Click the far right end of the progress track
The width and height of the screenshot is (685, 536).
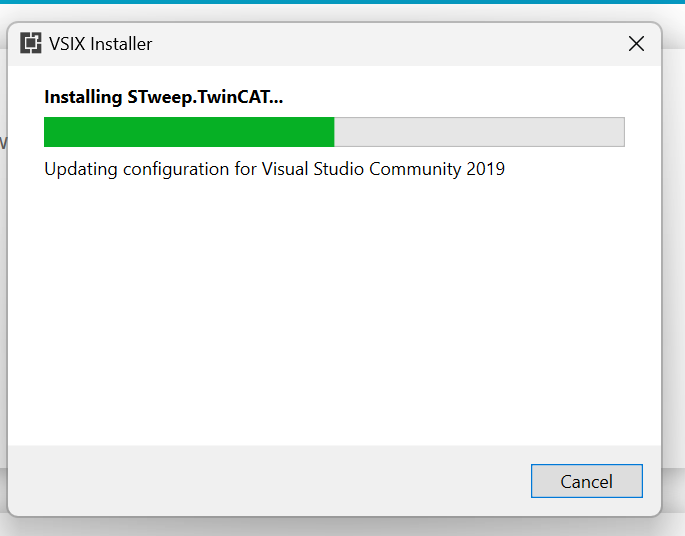click(620, 132)
